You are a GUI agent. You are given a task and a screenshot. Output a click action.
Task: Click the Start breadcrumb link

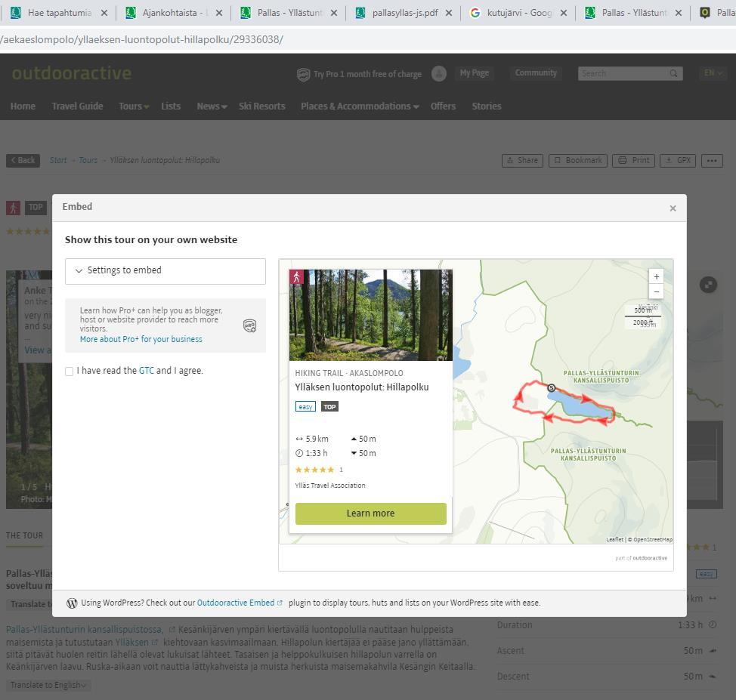coord(58,160)
